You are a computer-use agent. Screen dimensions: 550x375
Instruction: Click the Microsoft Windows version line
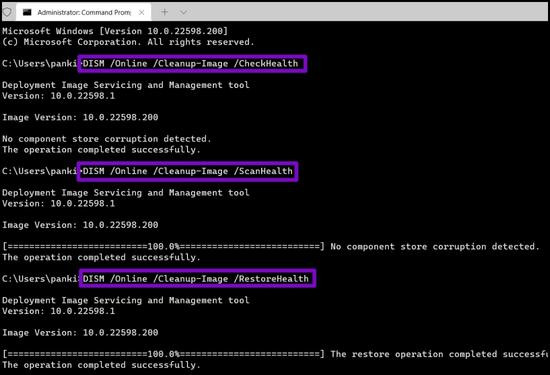tap(115, 31)
